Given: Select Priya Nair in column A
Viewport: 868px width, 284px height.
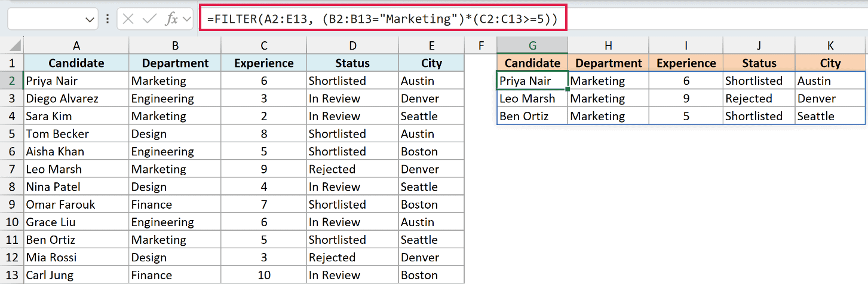Looking at the screenshot, I should (x=76, y=81).
